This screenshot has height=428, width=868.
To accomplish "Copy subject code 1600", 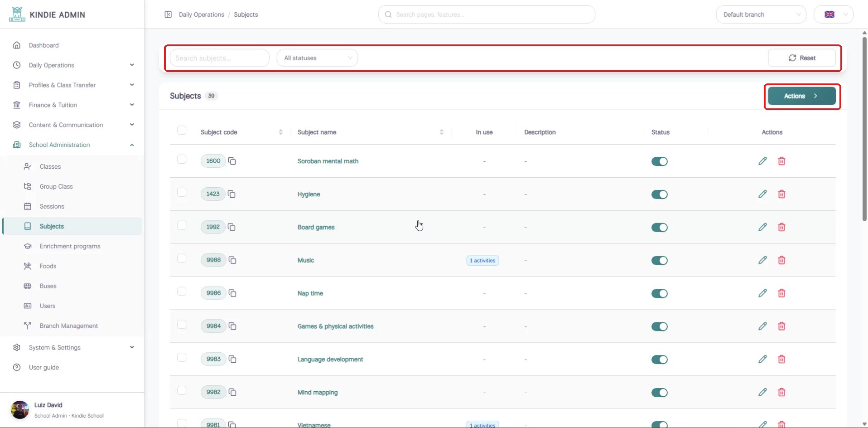I will click(x=232, y=161).
